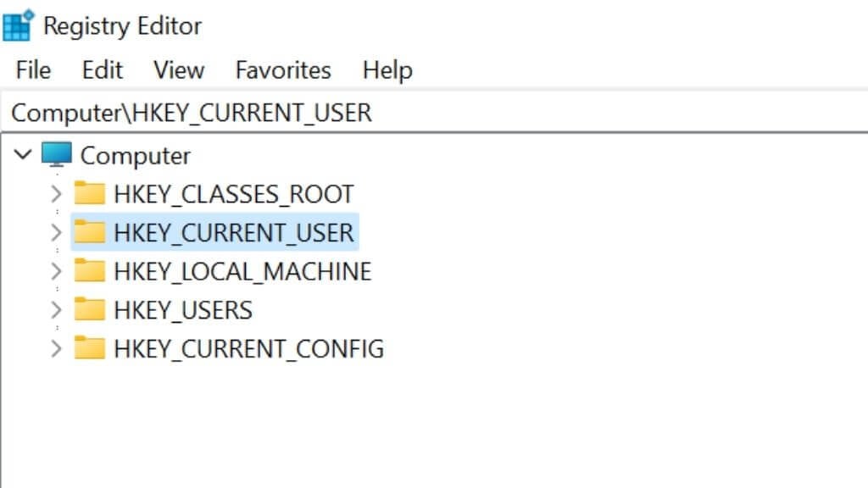Open the View menu
Viewport: 868px width, 488px height.
coord(179,69)
